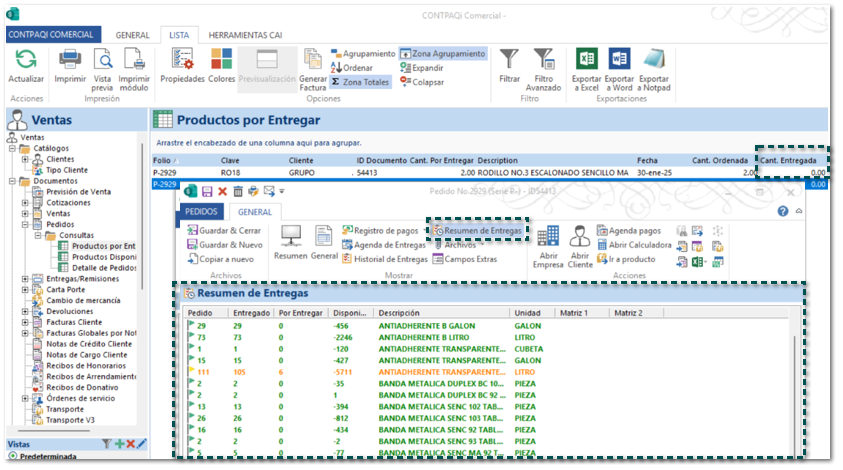
Task: Click the Actualizar refresh icon
Action: coord(26,60)
